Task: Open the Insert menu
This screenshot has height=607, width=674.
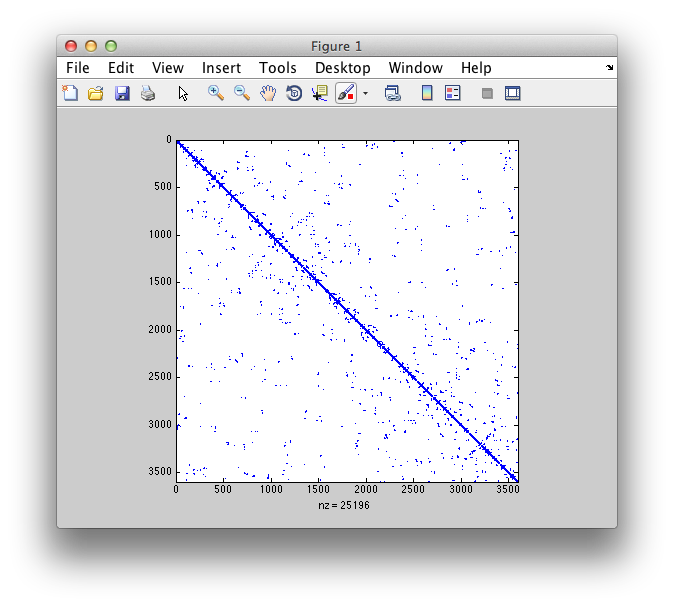Action: [x=221, y=68]
